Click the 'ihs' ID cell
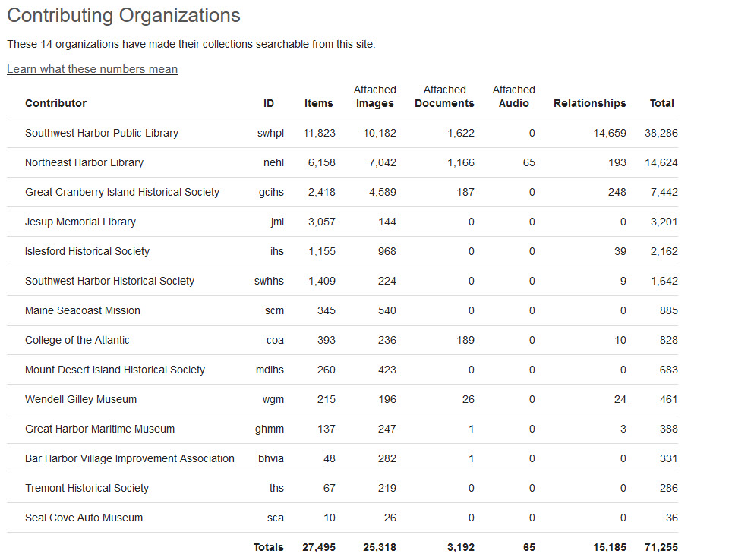This screenshot has width=732, height=560. 277,251
